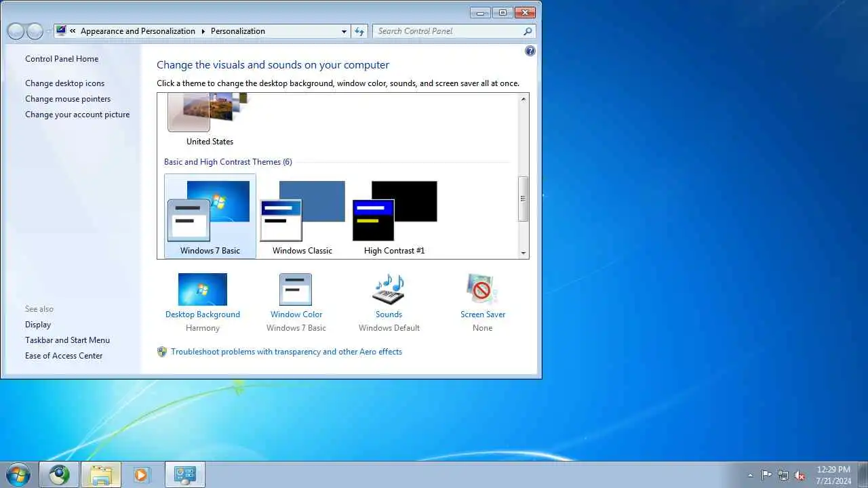868x488 pixels.
Task: Click the Desktop Background text link
Action: [203, 314]
